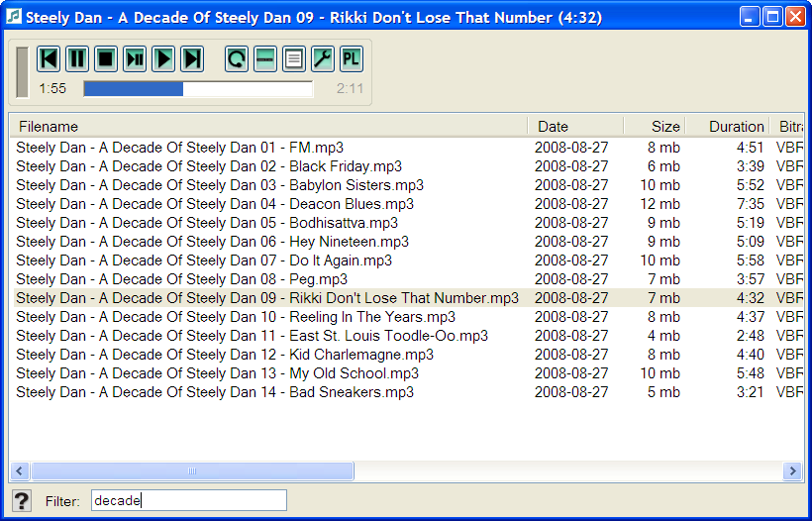Select the track 07 - Do It Again.mp3
Viewport: 812px width, 521px height.
click(x=204, y=260)
